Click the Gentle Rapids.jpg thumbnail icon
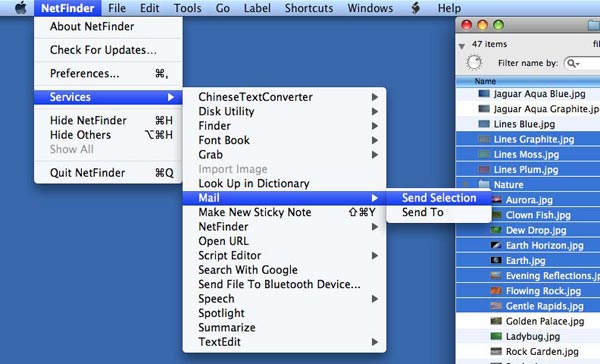600x364 pixels. click(496, 306)
